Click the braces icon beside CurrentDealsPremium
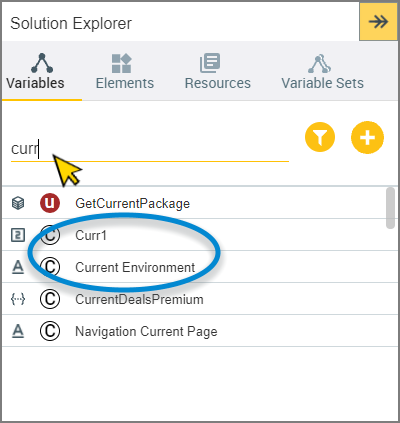This screenshot has height=423, width=400. (18, 299)
